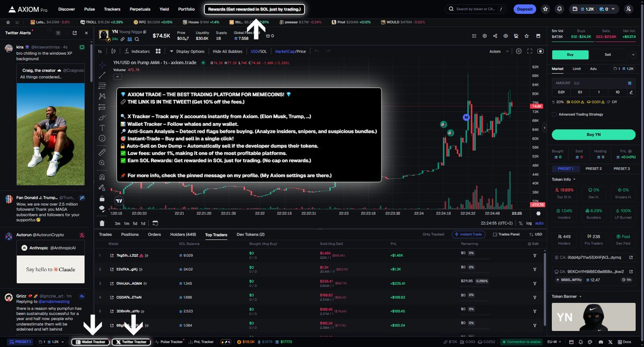Collapse the Token Banner section
This screenshot has height=347, width=644.
(567, 297)
